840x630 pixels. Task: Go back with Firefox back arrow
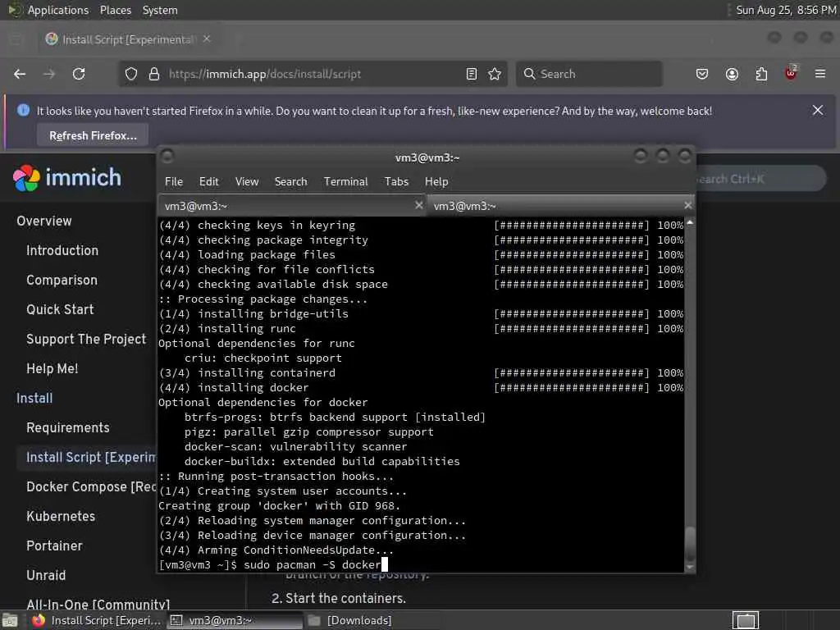(x=20, y=74)
